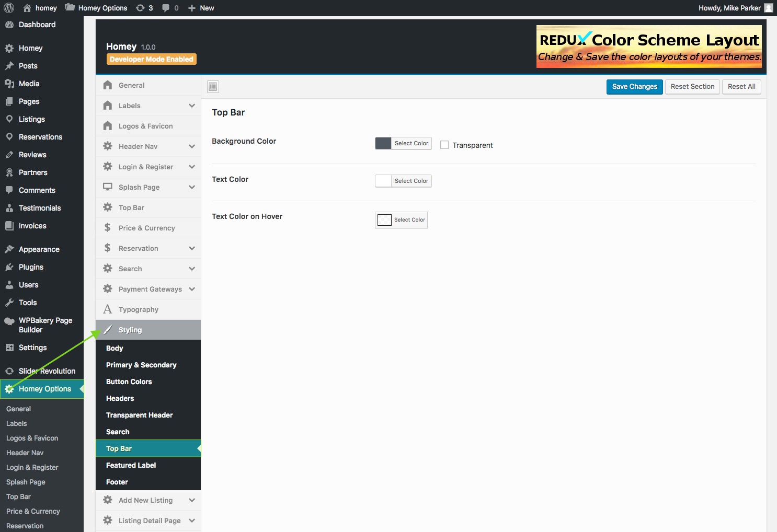Open the Body styling subsection
Viewport: 777px width, 532px height.
coord(148,348)
